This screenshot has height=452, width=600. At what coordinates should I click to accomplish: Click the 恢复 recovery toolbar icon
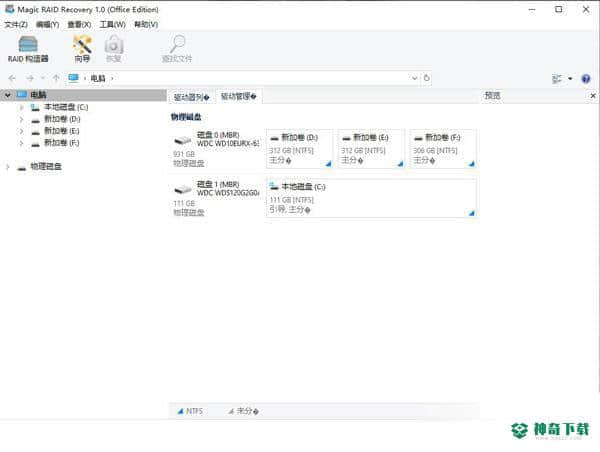coord(114,49)
